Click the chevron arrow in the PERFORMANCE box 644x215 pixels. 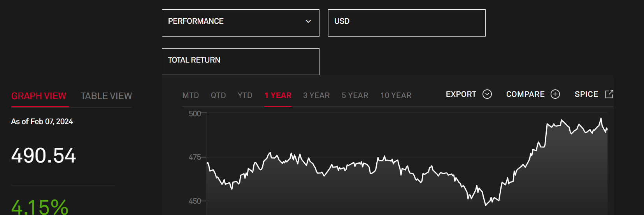click(x=308, y=21)
